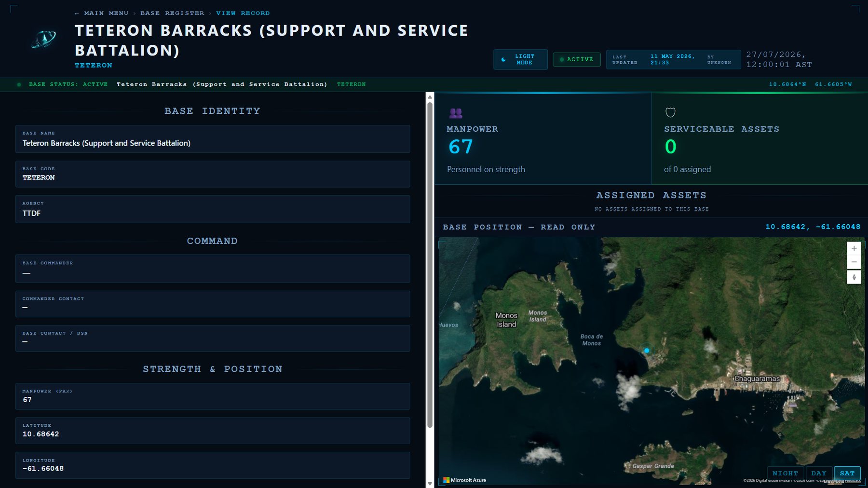The height and width of the screenshot is (488, 868).
Task: Zoom in on the map
Action: [854, 248]
